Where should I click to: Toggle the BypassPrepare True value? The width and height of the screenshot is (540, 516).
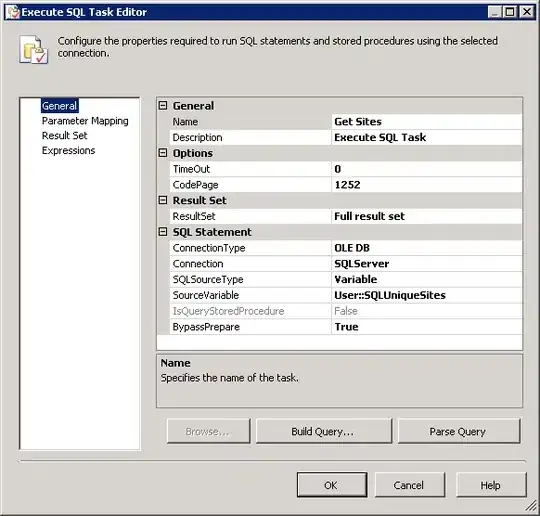(x=426, y=327)
